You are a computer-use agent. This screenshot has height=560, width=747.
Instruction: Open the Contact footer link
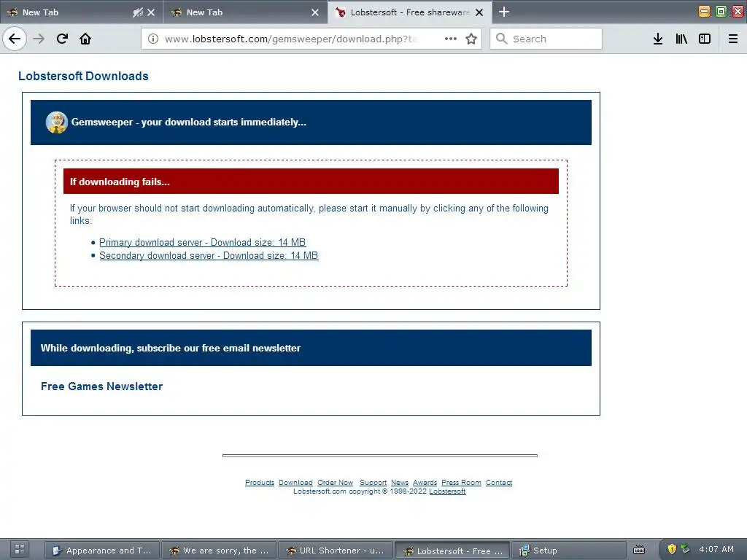point(499,483)
